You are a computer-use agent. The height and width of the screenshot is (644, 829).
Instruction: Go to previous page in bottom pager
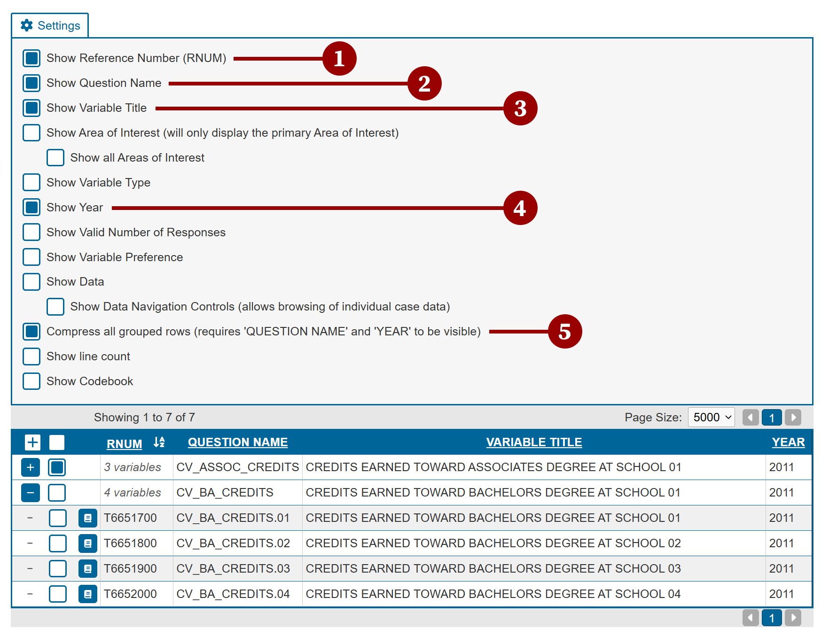(751, 618)
